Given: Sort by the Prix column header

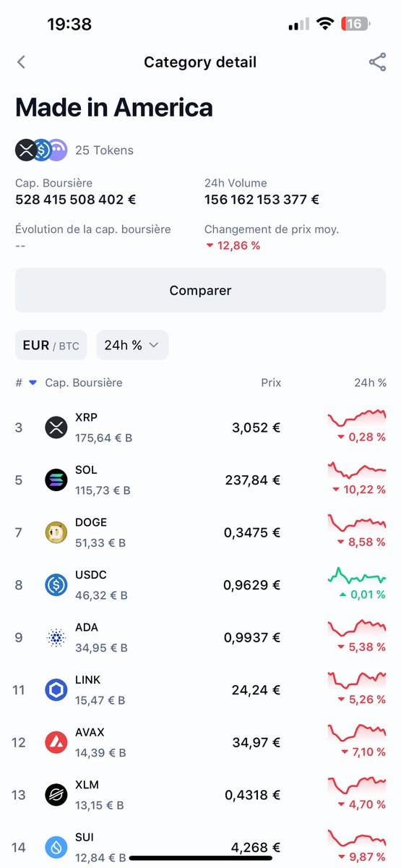Looking at the screenshot, I should 271,383.
